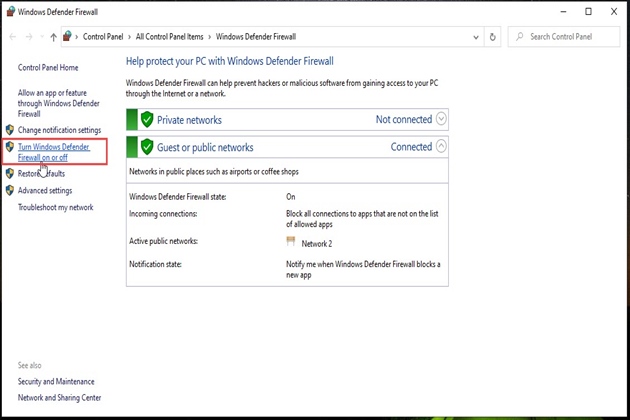Click shield icon beside Turn Windows Defender Firewall
630x420 pixels.
(x=10, y=147)
